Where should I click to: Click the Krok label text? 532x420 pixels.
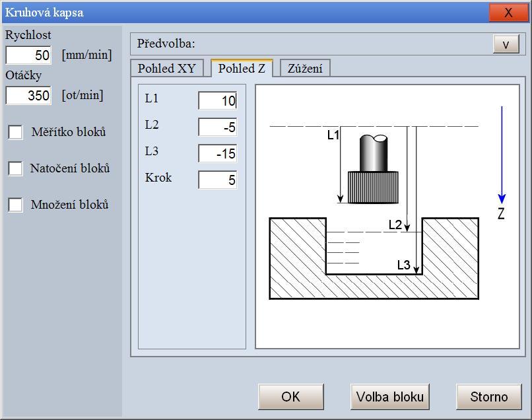click(158, 178)
